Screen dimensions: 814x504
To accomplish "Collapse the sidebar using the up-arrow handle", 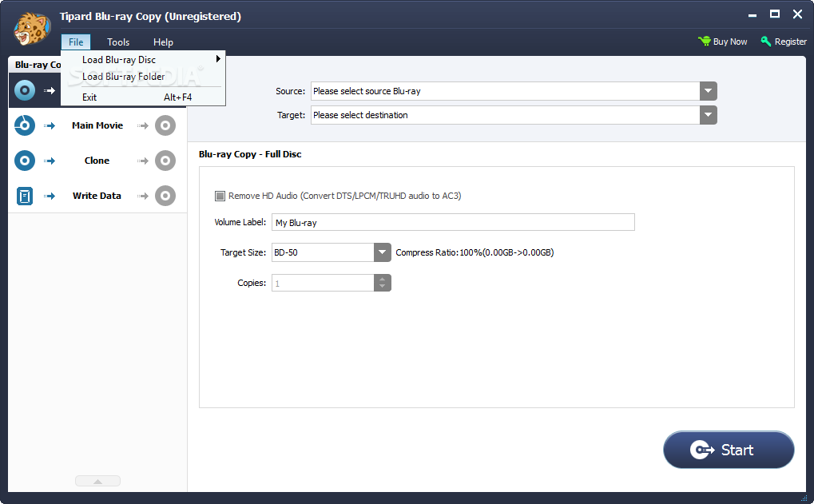I will (97, 481).
